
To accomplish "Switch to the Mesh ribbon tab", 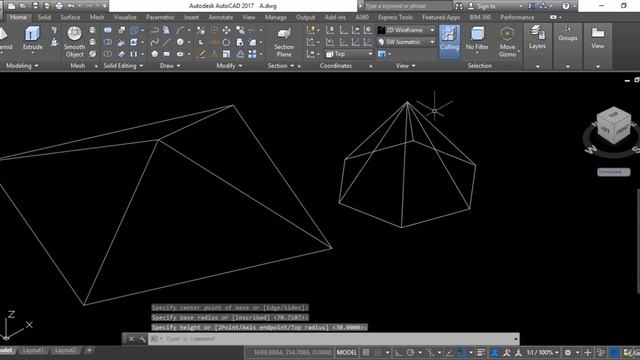I will point(97,17).
